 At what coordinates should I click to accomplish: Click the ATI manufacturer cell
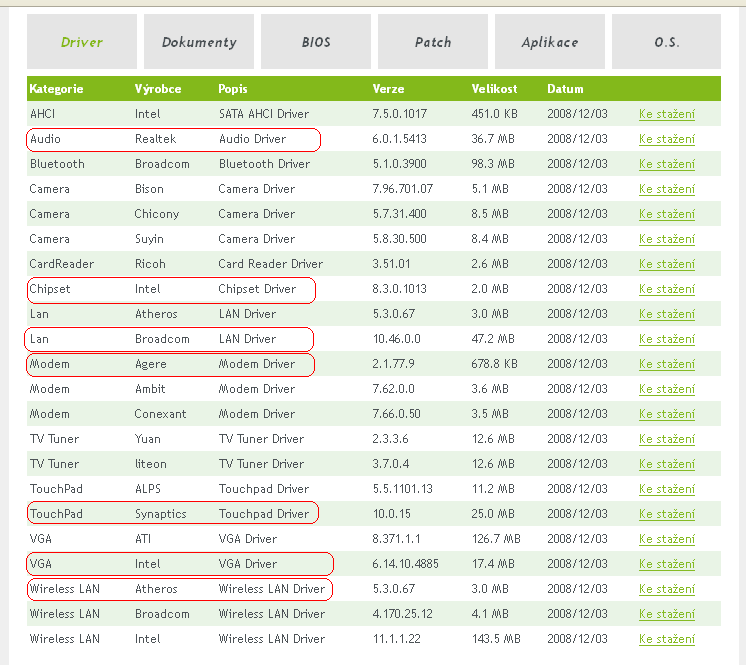(143, 539)
